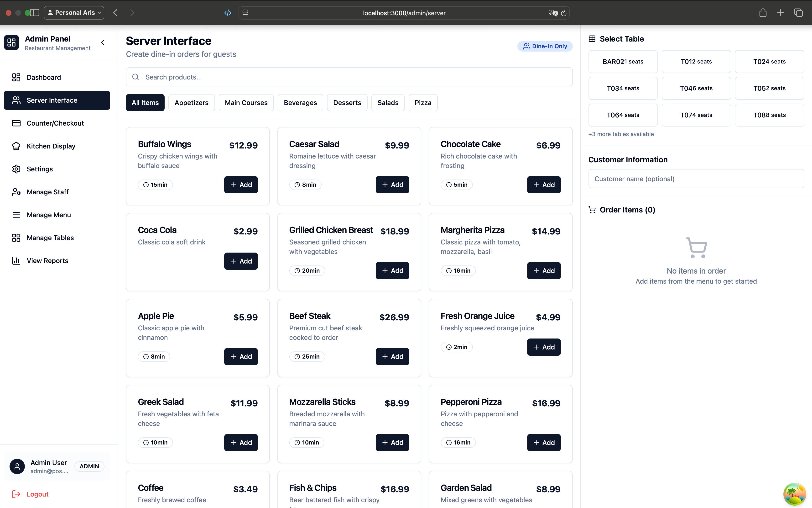
Task: Go to Counter/Checkout
Action: tap(57, 123)
